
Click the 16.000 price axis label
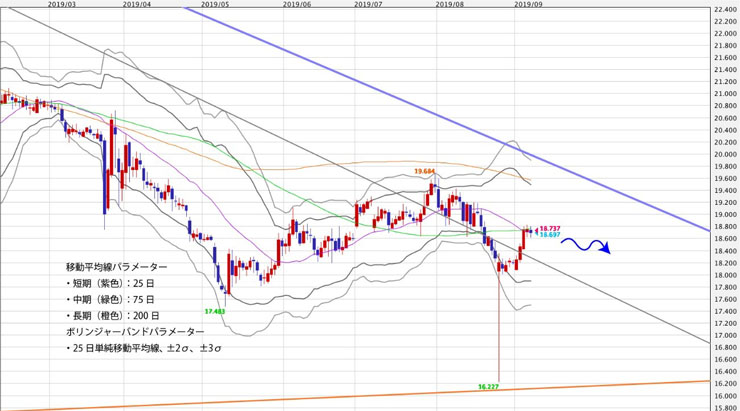tap(726, 396)
